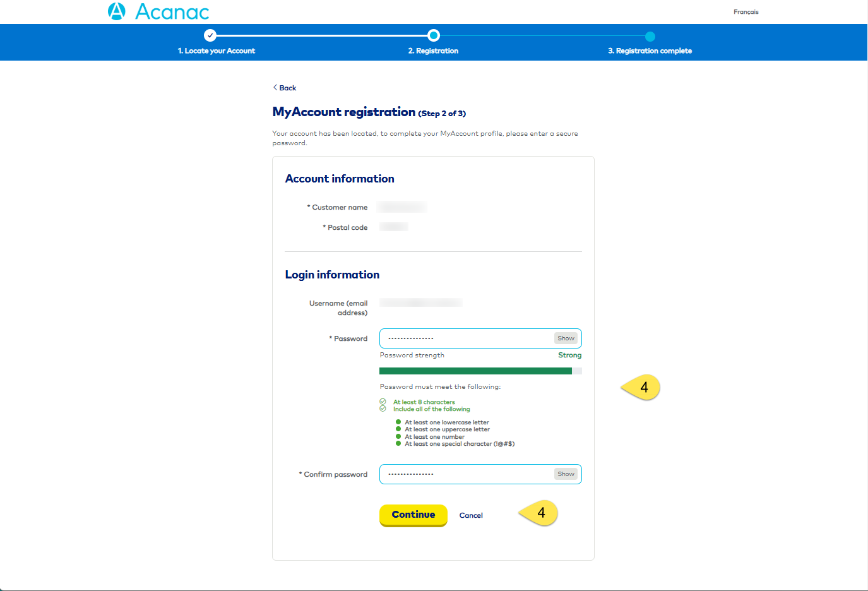Viewport: 868px width, 591px height.
Task: Reveal the password using the Show button
Action: 566,338
